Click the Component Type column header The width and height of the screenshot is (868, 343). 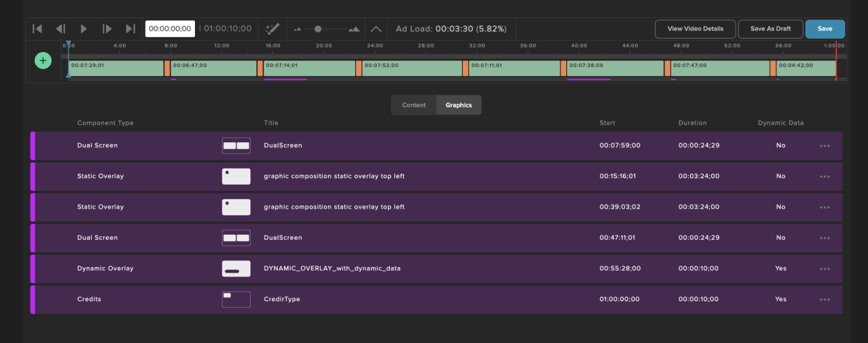(x=106, y=123)
